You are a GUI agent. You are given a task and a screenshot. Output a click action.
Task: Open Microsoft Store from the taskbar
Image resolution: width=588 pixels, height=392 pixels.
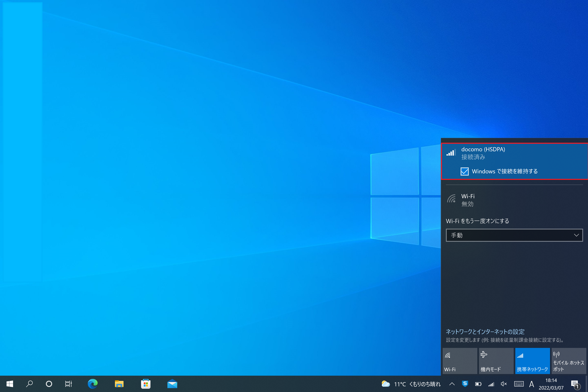(x=146, y=384)
